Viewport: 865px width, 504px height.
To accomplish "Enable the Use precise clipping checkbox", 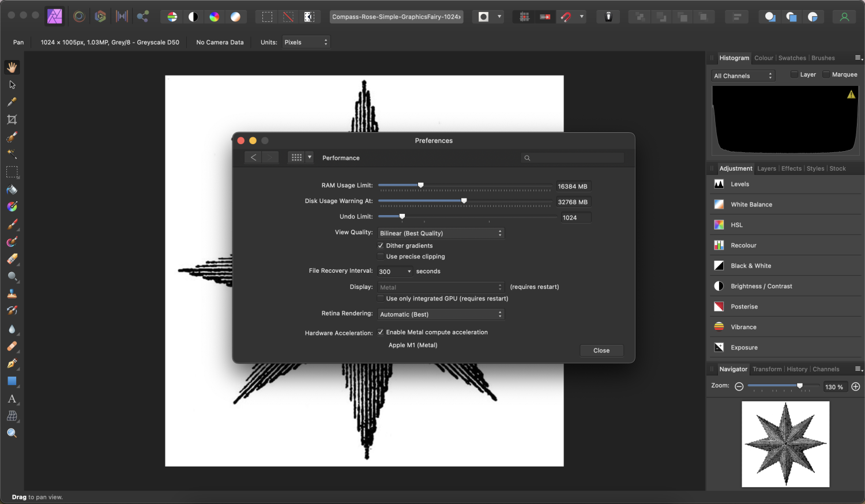I will [381, 257].
